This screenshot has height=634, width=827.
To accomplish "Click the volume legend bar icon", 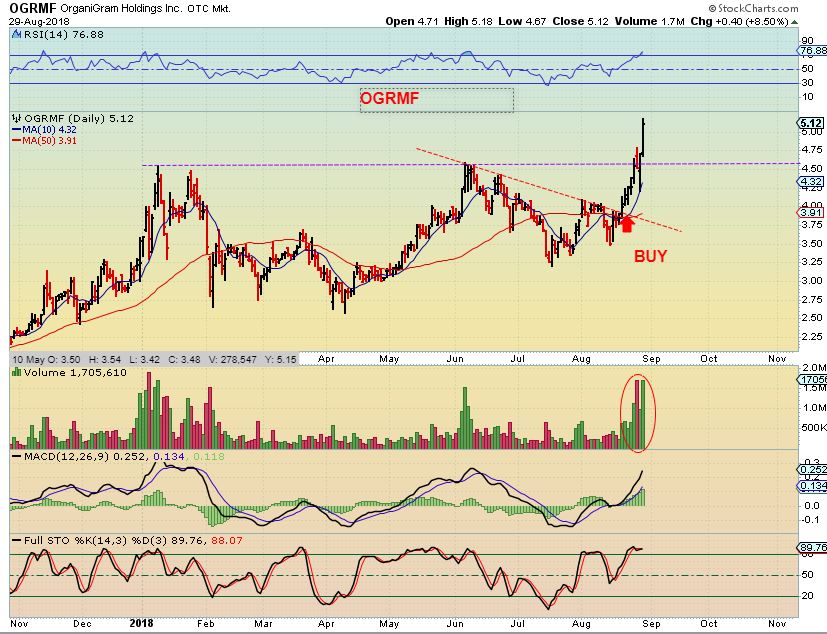I will (16, 373).
